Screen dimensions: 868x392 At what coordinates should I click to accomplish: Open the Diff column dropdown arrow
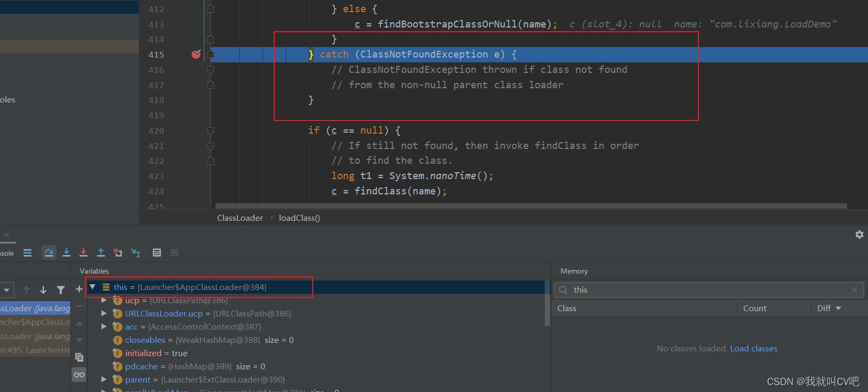click(838, 308)
